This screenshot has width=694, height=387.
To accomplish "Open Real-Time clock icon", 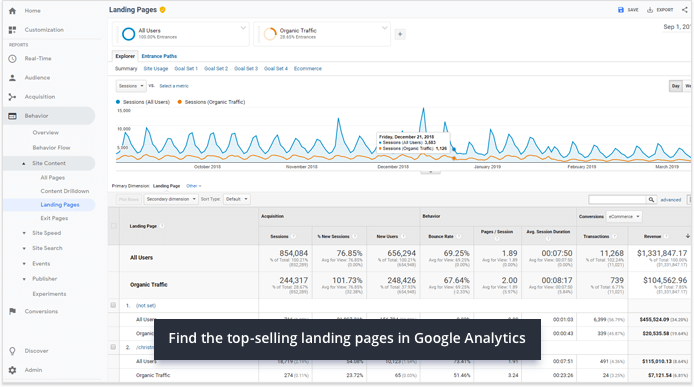I will (x=12, y=58).
